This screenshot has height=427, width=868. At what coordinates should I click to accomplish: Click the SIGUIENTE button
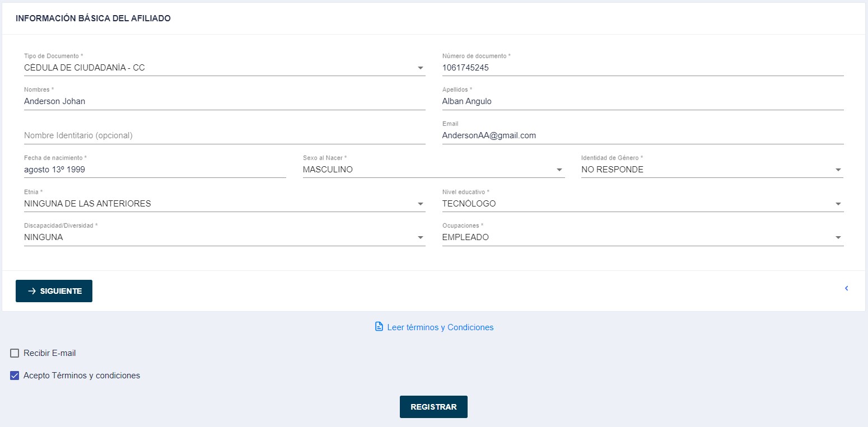(x=54, y=291)
